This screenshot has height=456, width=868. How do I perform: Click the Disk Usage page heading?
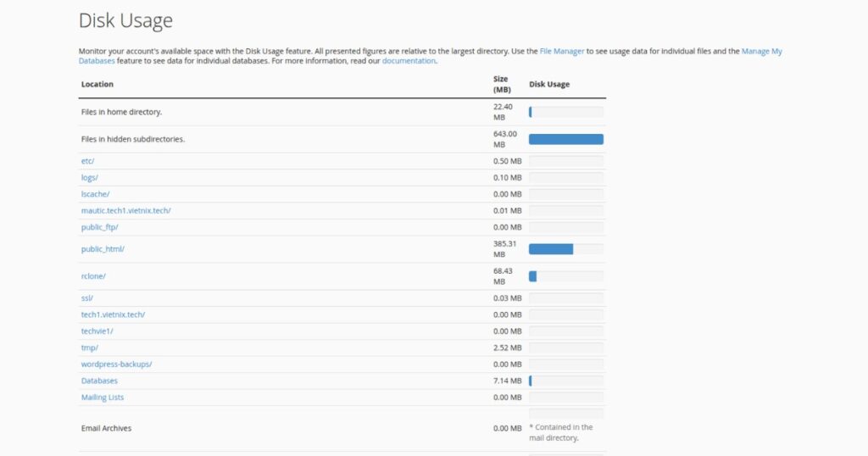125,20
